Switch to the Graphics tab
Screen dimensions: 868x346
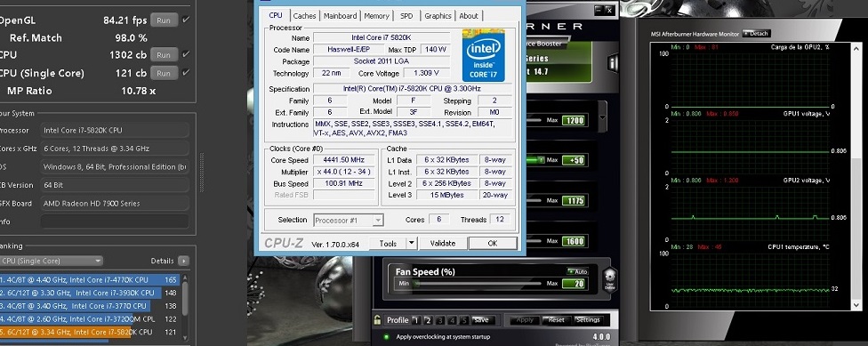[x=438, y=16]
